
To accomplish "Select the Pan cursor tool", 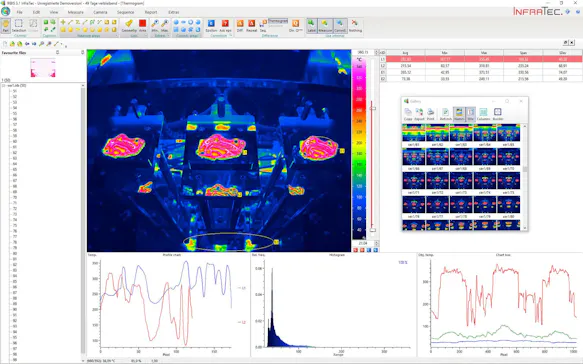I will point(6,26).
